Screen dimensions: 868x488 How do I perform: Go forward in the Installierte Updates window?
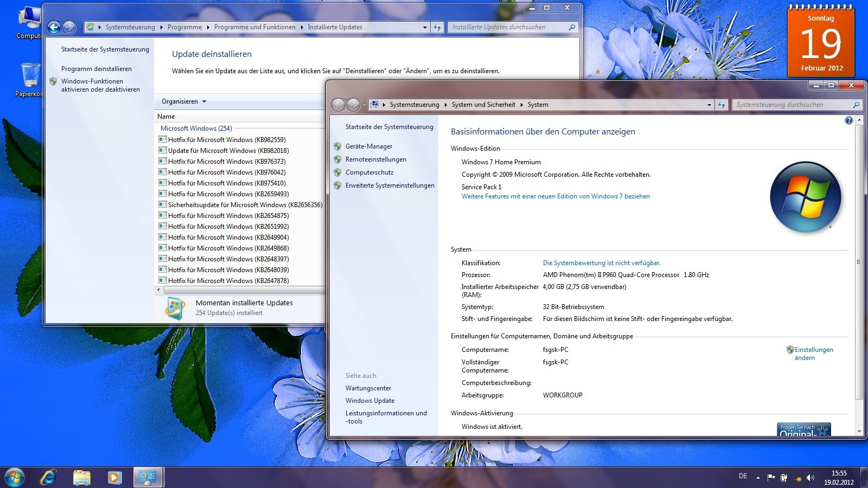[x=69, y=27]
